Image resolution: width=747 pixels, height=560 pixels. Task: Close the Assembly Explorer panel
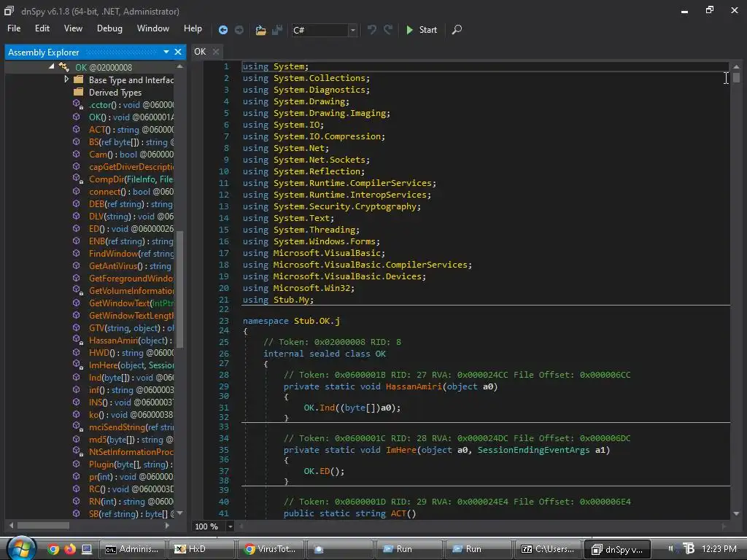[x=177, y=52]
